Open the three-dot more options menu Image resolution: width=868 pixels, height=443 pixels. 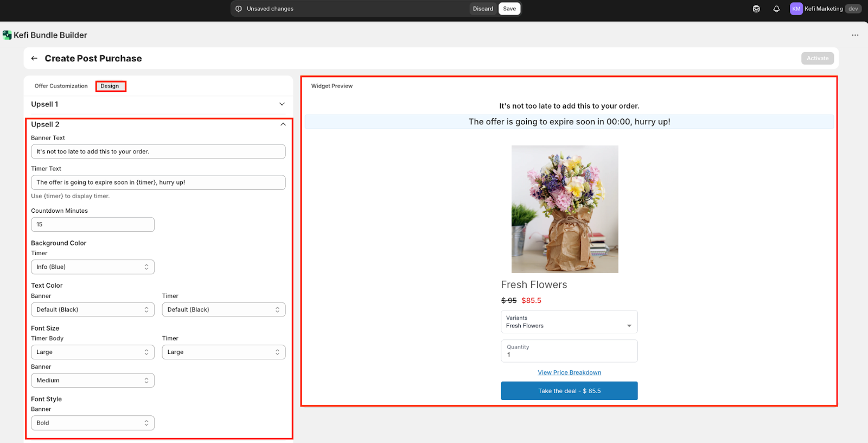pyautogui.click(x=855, y=35)
